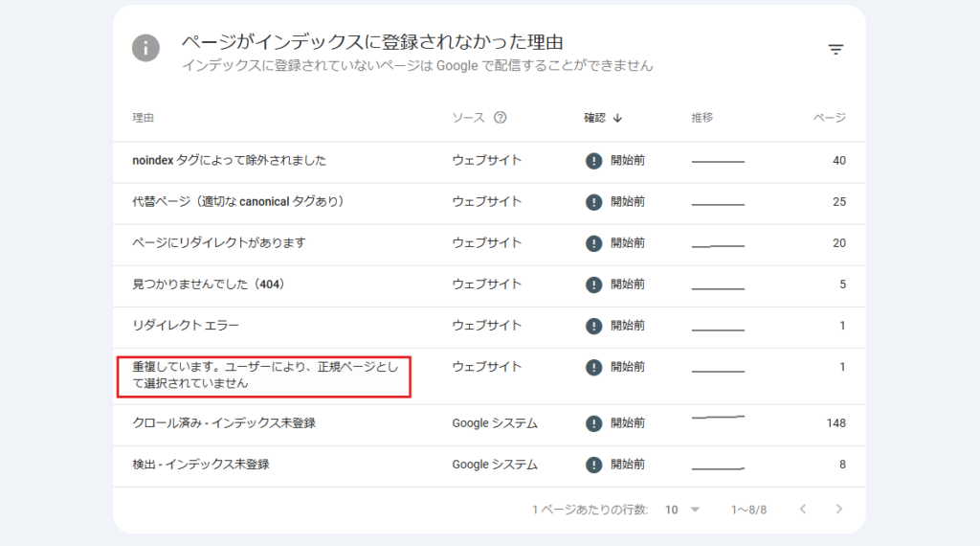Open the filter rows icon
The width and height of the screenshot is (980, 546).
click(x=835, y=49)
